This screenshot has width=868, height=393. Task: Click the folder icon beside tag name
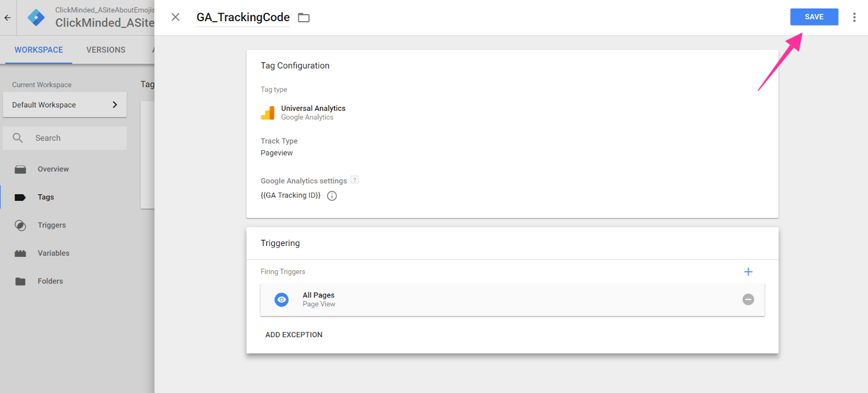pyautogui.click(x=304, y=18)
